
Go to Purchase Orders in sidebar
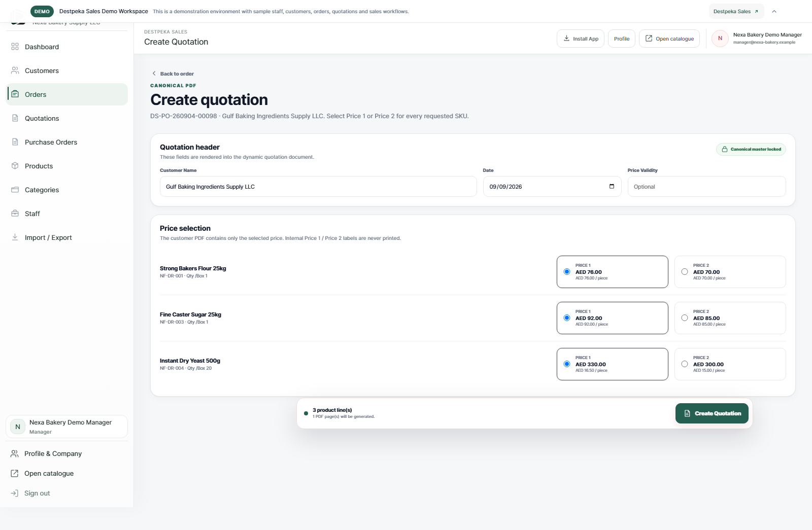66,142
